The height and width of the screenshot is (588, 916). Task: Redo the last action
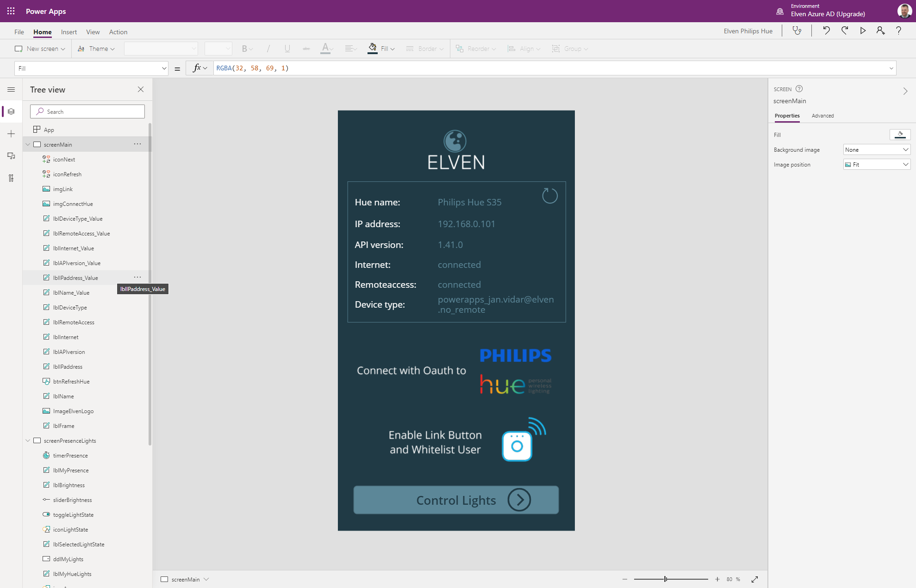(845, 31)
